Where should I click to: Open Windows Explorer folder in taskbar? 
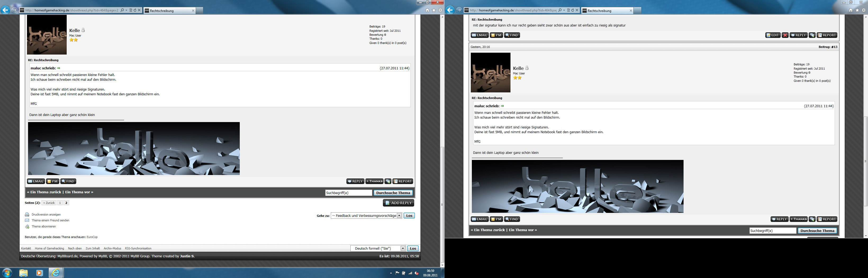[x=23, y=273]
